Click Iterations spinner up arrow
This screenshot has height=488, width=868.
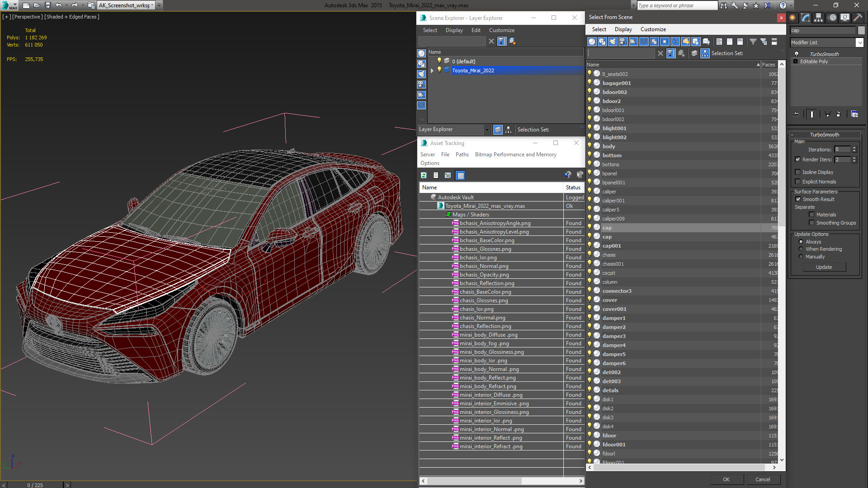tap(854, 148)
